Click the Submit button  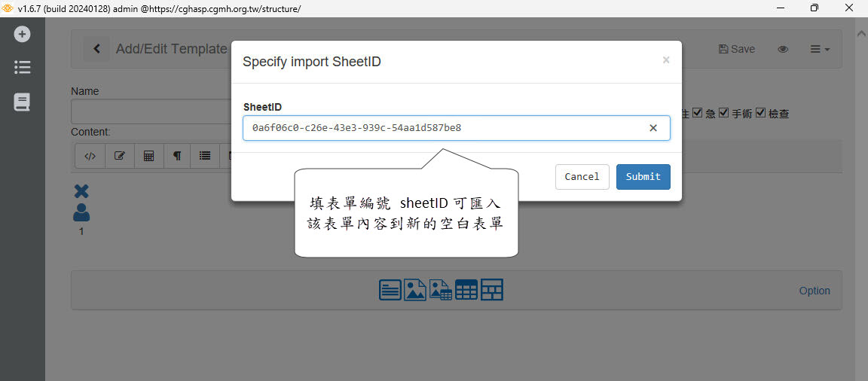pos(643,177)
